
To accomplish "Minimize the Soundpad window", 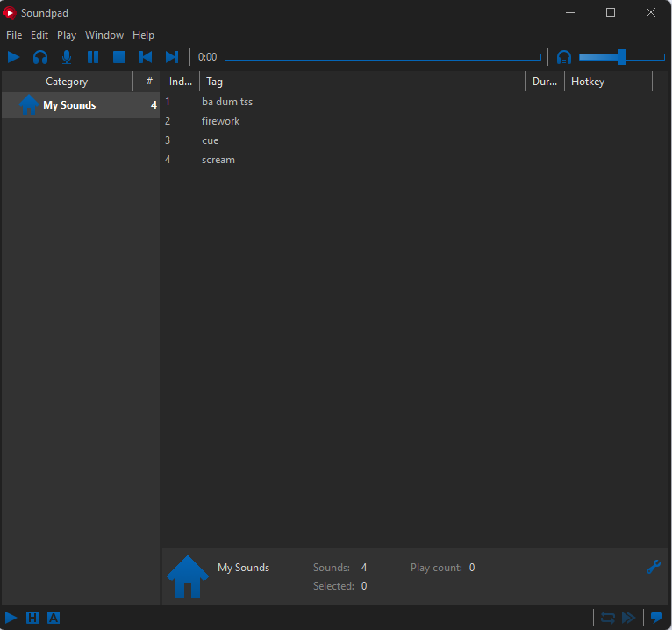I will pos(570,12).
